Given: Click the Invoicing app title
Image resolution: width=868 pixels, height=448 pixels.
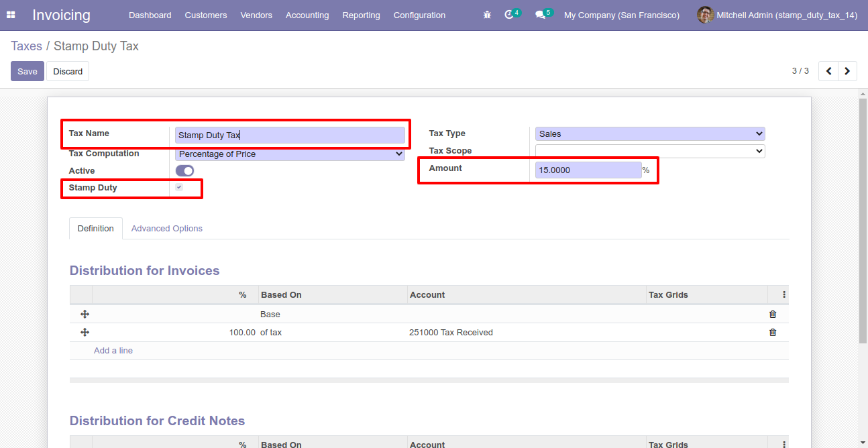Looking at the screenshot, I should pyautogui.click(x=61, y=15).
